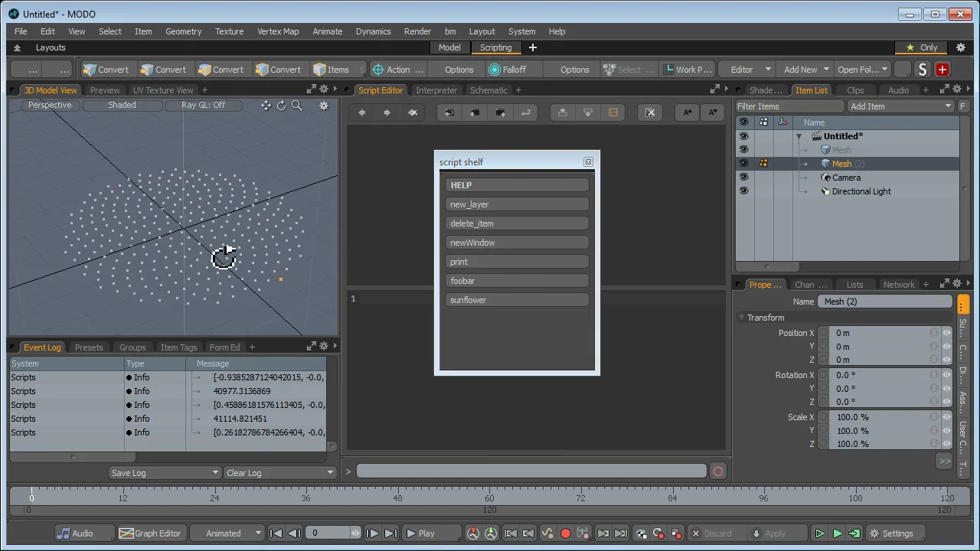The width and height of the screenshot is (980, 551).
Task: Open the Save Log dropdown
Action: (165, 473)
